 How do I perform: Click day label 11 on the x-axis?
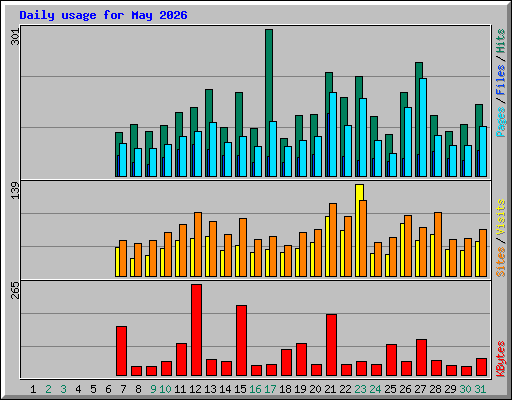tap(180, 389)
